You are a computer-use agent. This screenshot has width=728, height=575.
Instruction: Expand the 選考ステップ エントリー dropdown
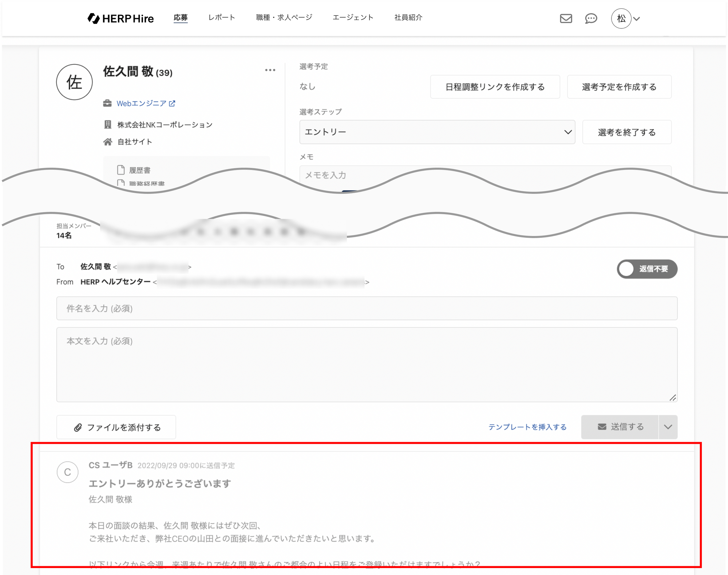click(437, 132)
